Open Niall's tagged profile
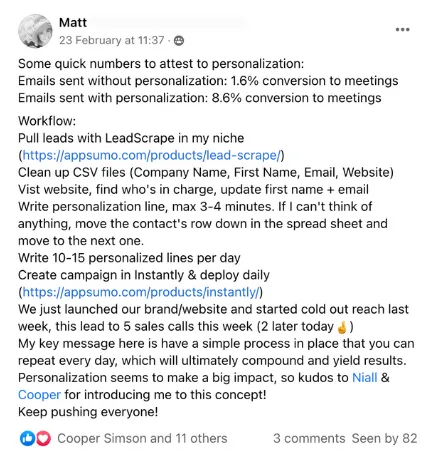The image size is (429, 460). [x=365, y=378]
